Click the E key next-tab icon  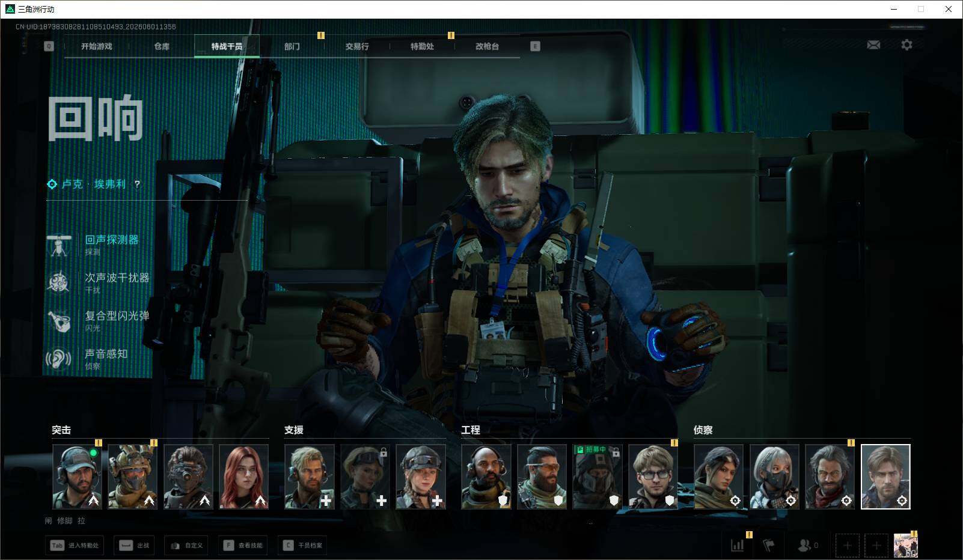[x=535, y=46]
